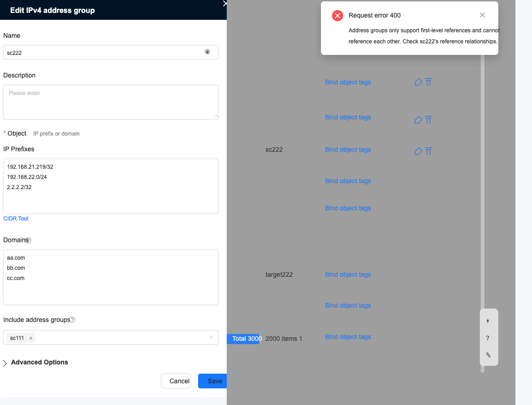Click the question mark in floating toolbar
Viewport: 532px width, 405px height.
[488, 338]
